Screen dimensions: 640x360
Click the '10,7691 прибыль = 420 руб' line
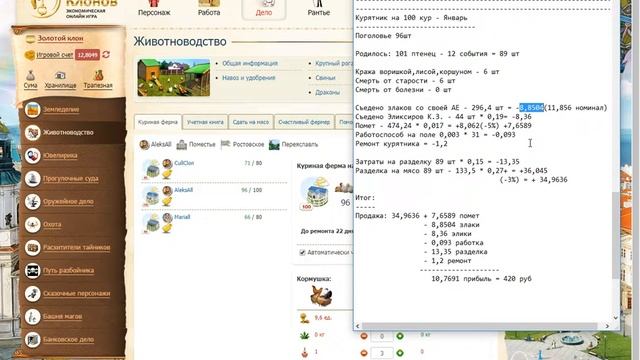(x=481, y=279)
